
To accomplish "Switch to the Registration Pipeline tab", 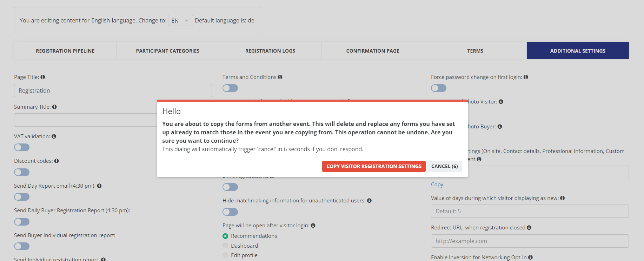I will [65, 51].
